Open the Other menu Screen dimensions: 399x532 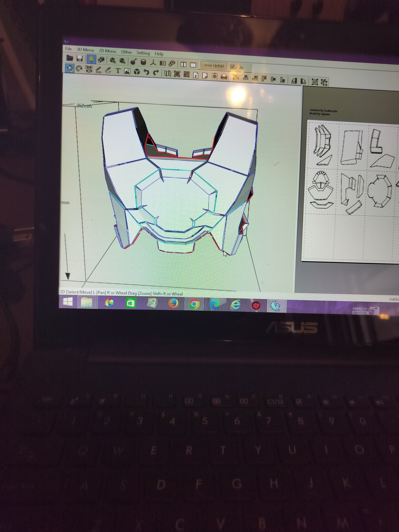click(126, 52)
